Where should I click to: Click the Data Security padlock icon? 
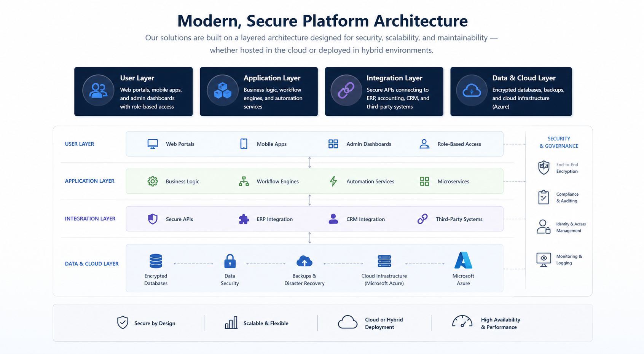click(x=230, y=261)
